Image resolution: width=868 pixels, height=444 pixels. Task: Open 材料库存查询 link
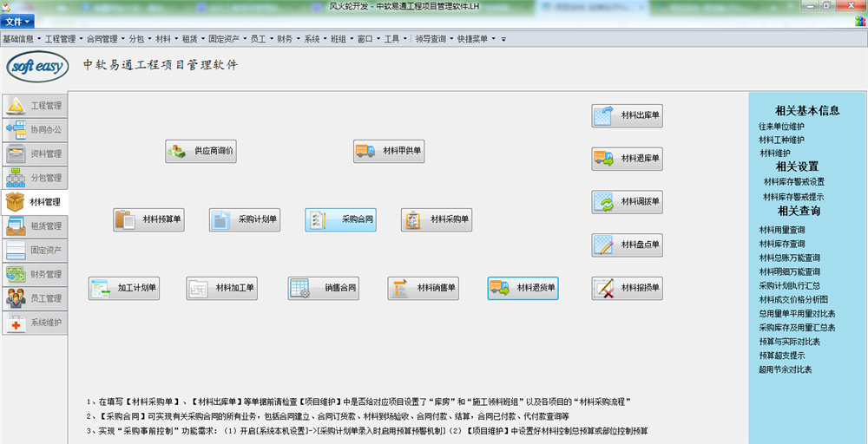(782, 244)
